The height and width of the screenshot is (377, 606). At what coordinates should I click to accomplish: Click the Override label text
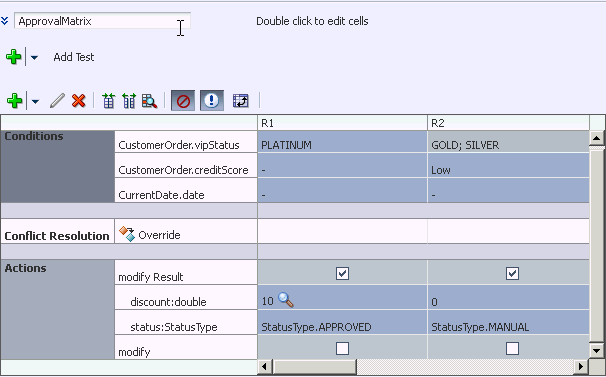[x=159, y=235]
